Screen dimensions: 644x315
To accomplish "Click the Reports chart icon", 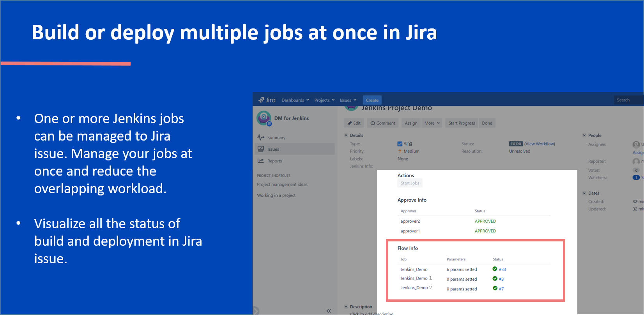I will (x=260, y=161).
